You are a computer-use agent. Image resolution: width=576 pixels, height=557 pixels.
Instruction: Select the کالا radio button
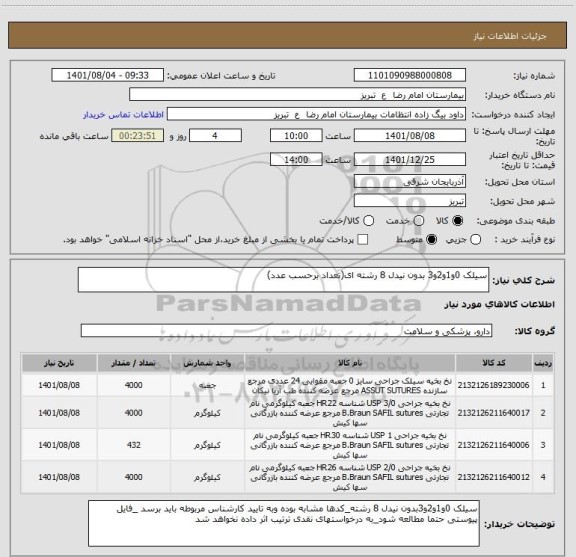458,221
